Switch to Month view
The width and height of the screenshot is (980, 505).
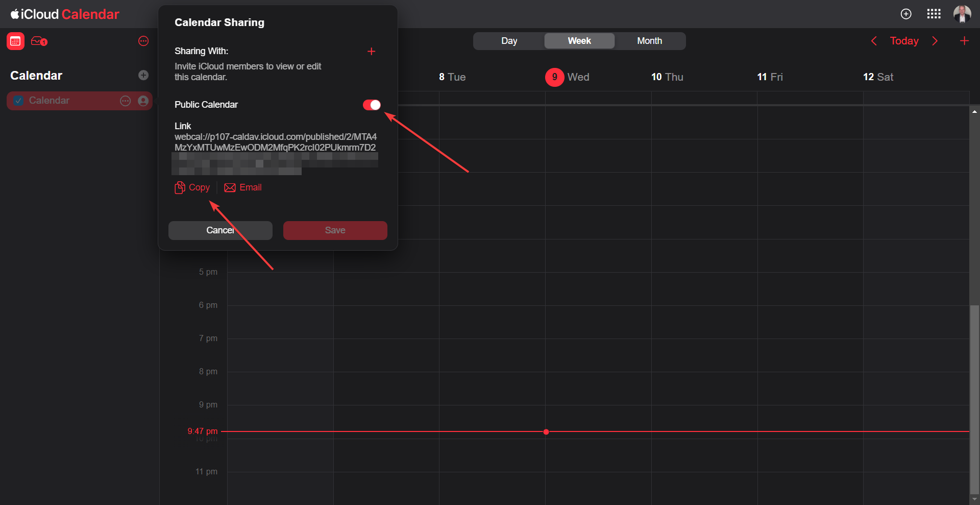[x=649, y=41]
